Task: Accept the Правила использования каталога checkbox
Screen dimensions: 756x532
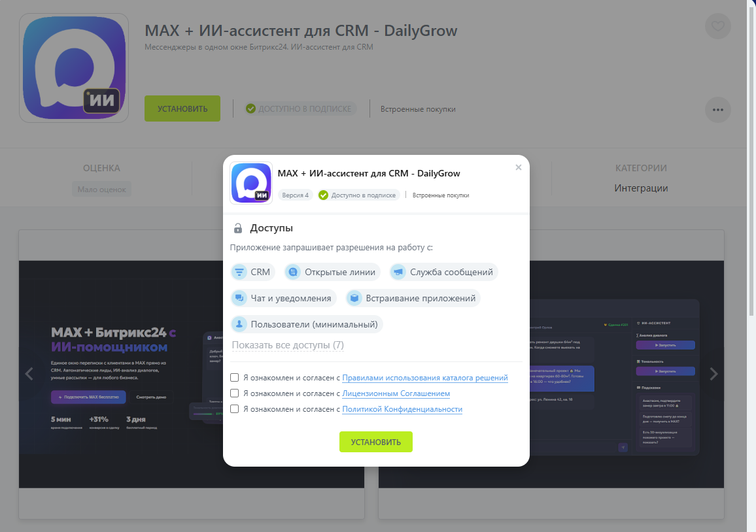Action: coord(235,378)
